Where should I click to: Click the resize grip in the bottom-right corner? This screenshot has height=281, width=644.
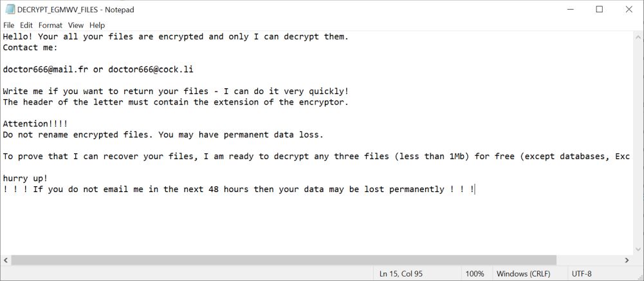pyautogui.click(x=639, y=276)
